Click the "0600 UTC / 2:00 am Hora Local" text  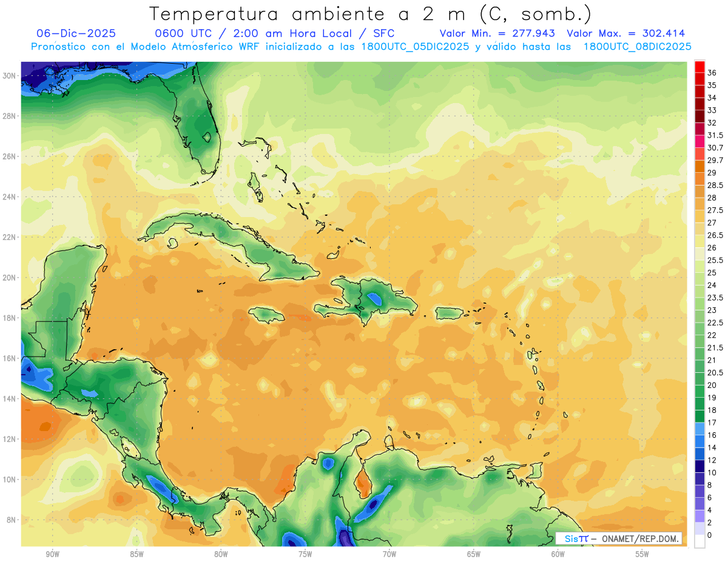tap(256, 33)
